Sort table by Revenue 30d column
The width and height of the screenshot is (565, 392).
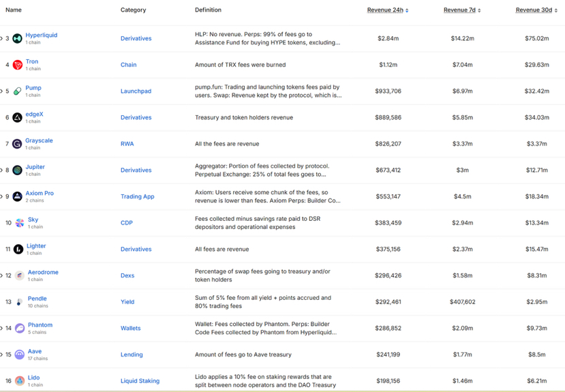536,10
